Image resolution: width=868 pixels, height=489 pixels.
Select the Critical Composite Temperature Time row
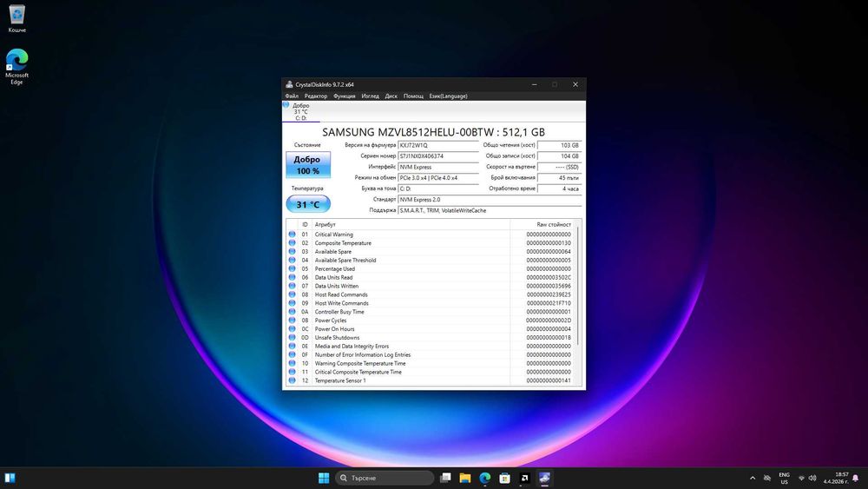pyautogui.click(x=431, y=372)
